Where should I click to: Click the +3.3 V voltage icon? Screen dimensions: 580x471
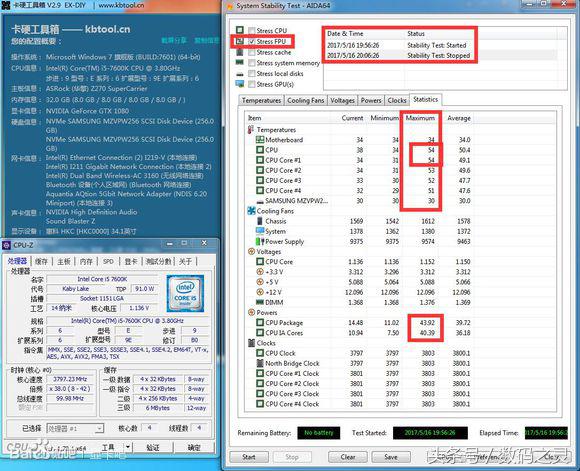click(260, 272)
